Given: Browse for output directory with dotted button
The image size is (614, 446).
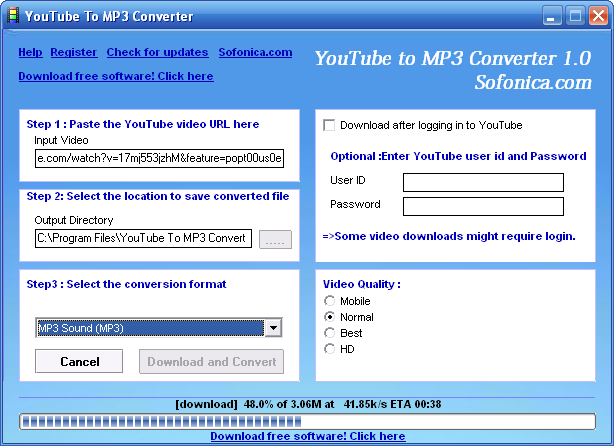Looking at the screenshot, I should click(x=275, y=239).
